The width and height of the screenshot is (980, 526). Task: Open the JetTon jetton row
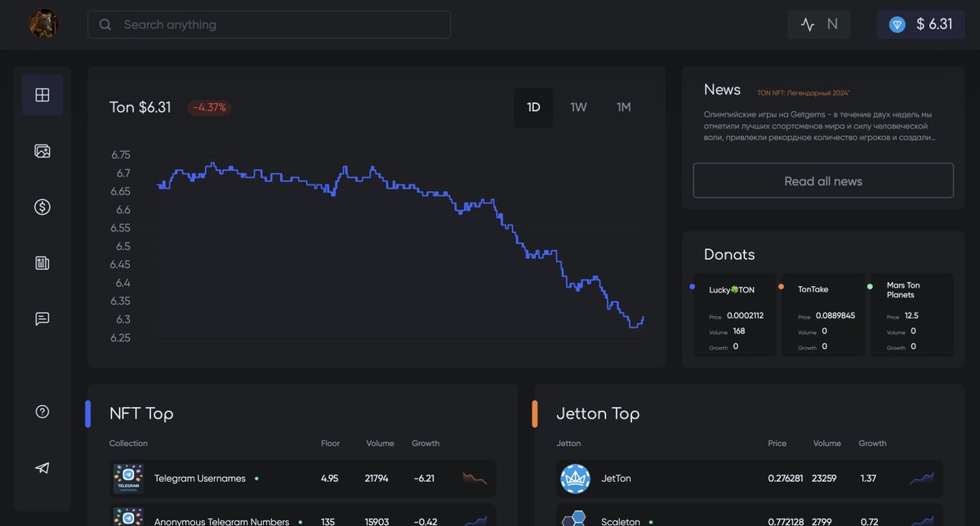point(750,479)
